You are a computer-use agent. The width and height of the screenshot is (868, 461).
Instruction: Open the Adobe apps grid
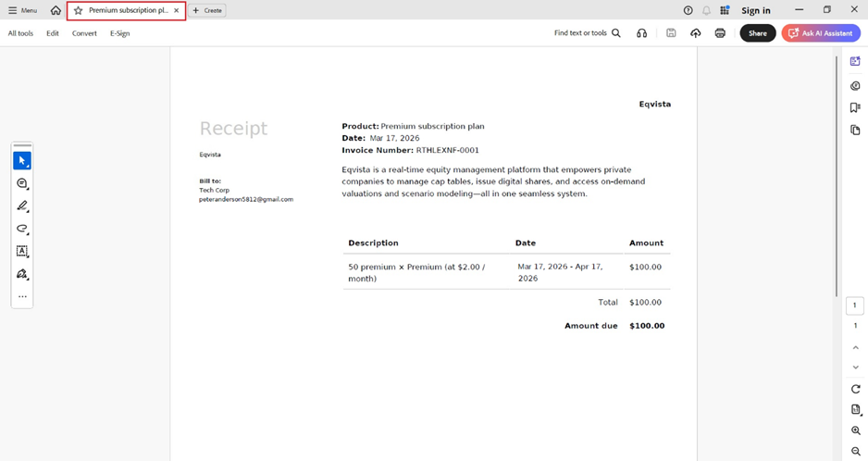[x=725, y=10]
